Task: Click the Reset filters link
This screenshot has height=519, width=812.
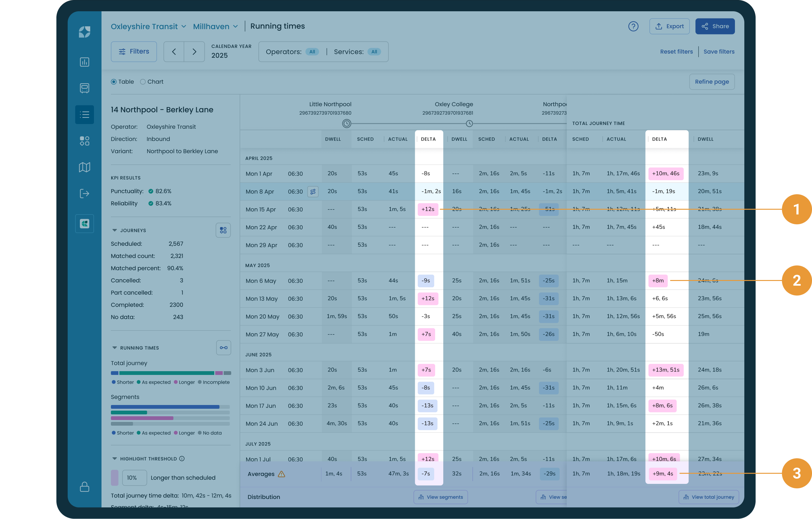Action: [676, 52]
